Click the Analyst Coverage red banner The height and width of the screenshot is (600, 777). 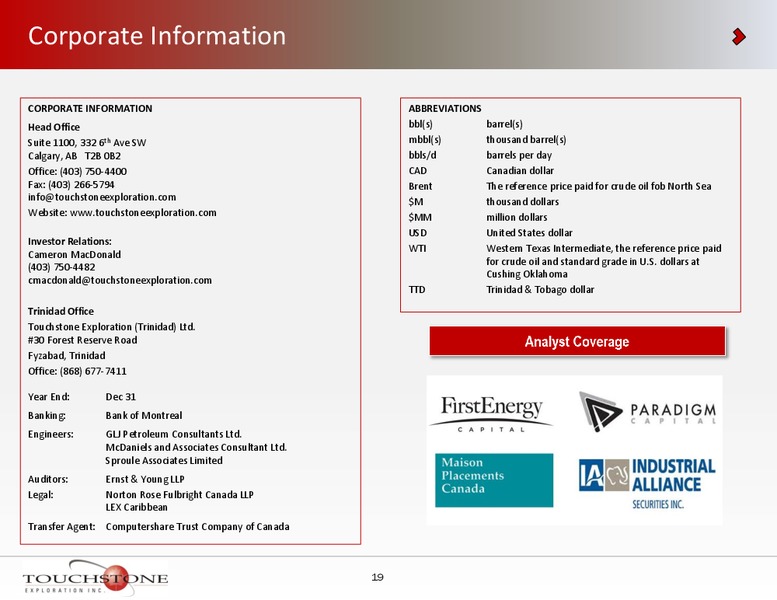[x=577, y=341]
